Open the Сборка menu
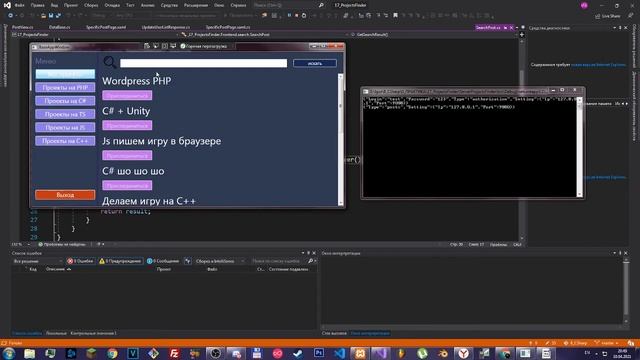 [91, 5]
